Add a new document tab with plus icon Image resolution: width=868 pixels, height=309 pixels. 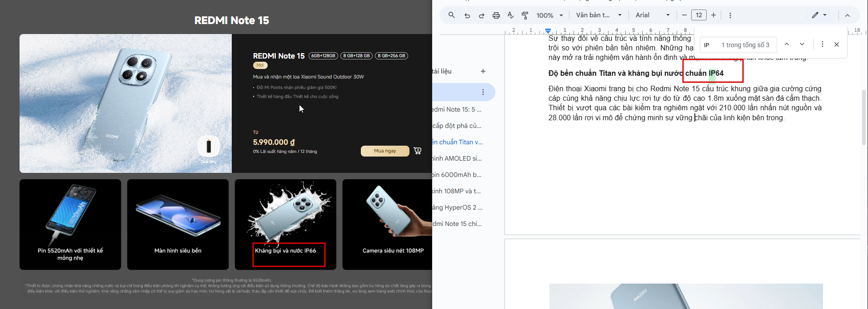[x=483, y=71]
